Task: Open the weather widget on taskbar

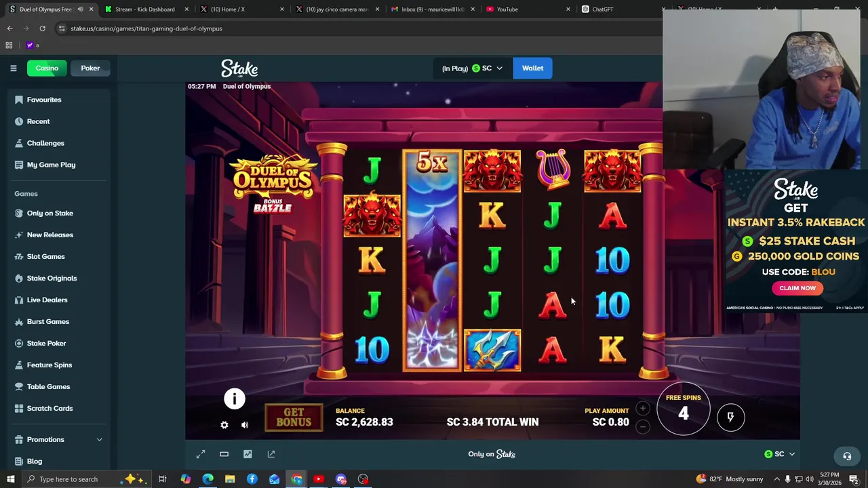Action: pyautogui.click(x=729, y=479)
